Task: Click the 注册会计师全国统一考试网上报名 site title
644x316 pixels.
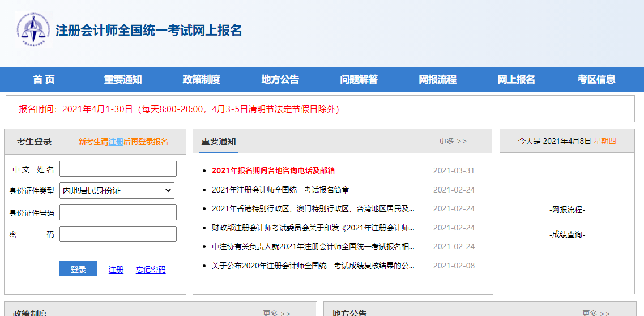Action: point(148,31)
